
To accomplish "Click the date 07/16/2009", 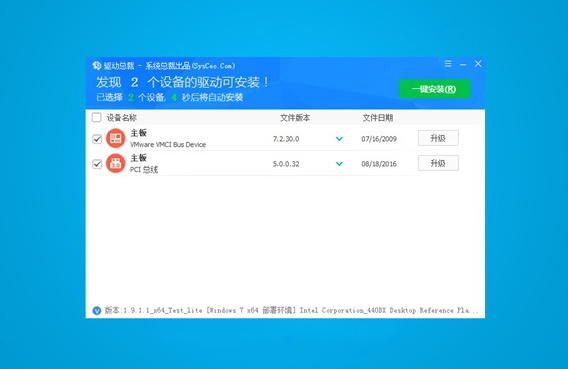I will (379, 139).
